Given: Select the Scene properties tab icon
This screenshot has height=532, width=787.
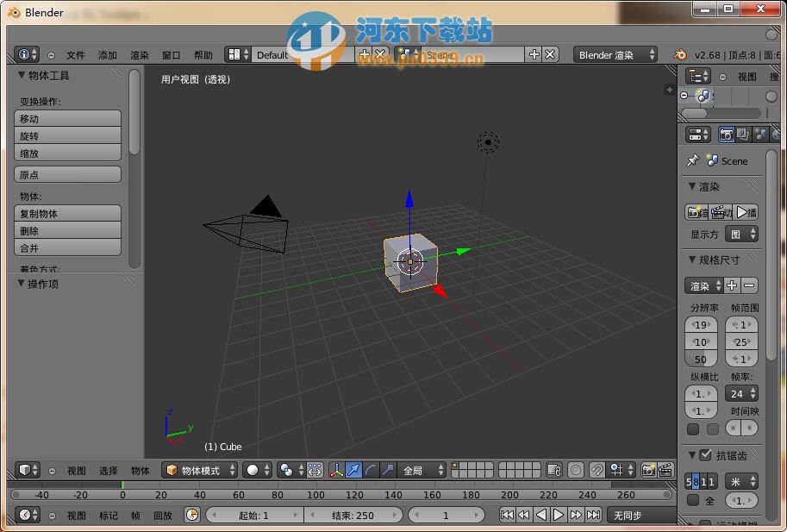Looking at the screenshot, I should 760,135.
